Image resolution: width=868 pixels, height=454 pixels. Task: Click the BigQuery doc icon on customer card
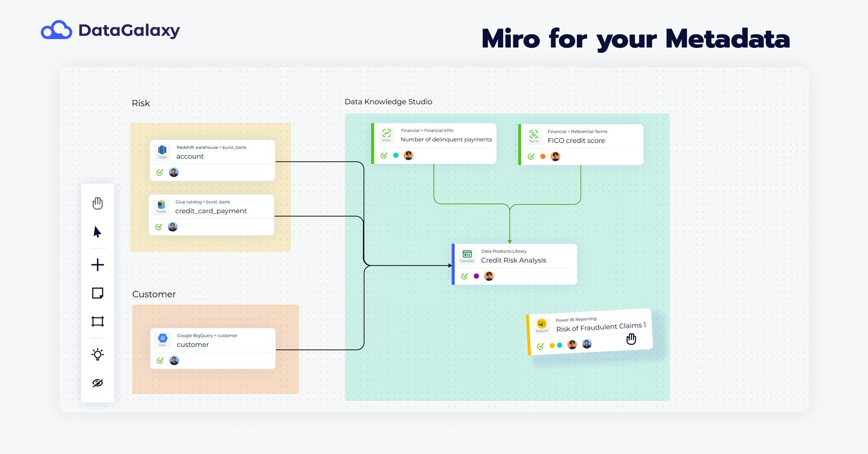pyautogui.click(x=163, y=338)
